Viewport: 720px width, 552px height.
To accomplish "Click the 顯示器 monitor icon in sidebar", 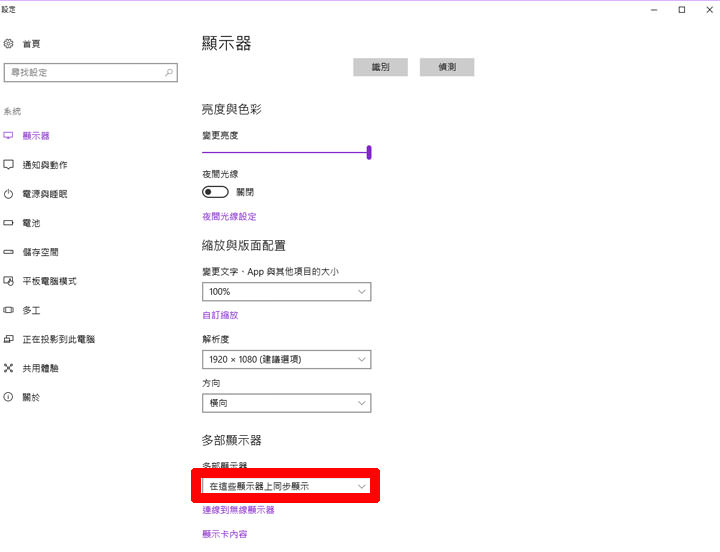I will pos(8,135).
